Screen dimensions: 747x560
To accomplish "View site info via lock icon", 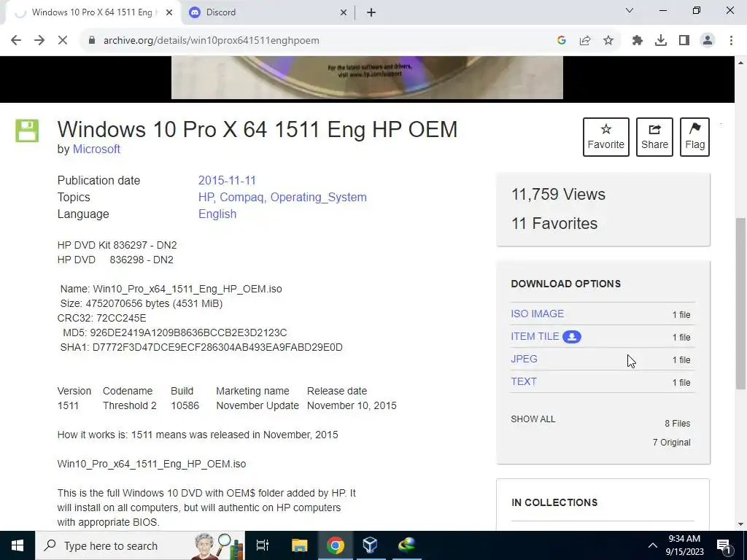I will pos(91,41).
